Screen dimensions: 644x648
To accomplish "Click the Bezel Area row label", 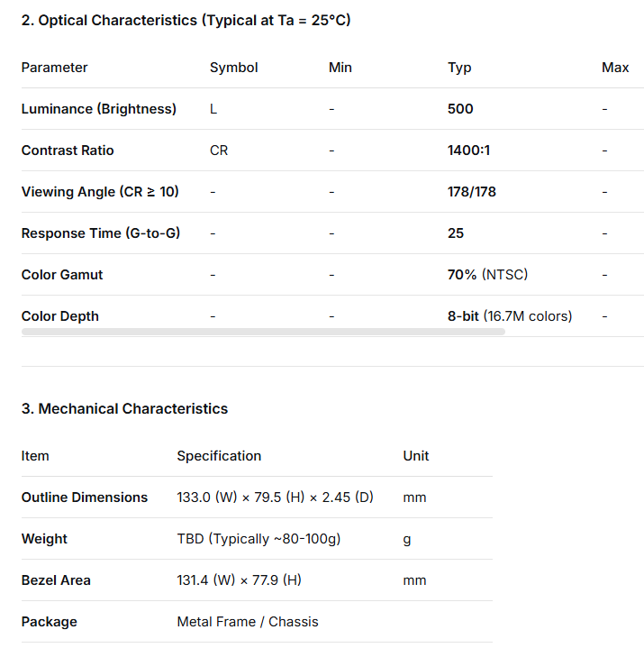I will pos(56,580).
